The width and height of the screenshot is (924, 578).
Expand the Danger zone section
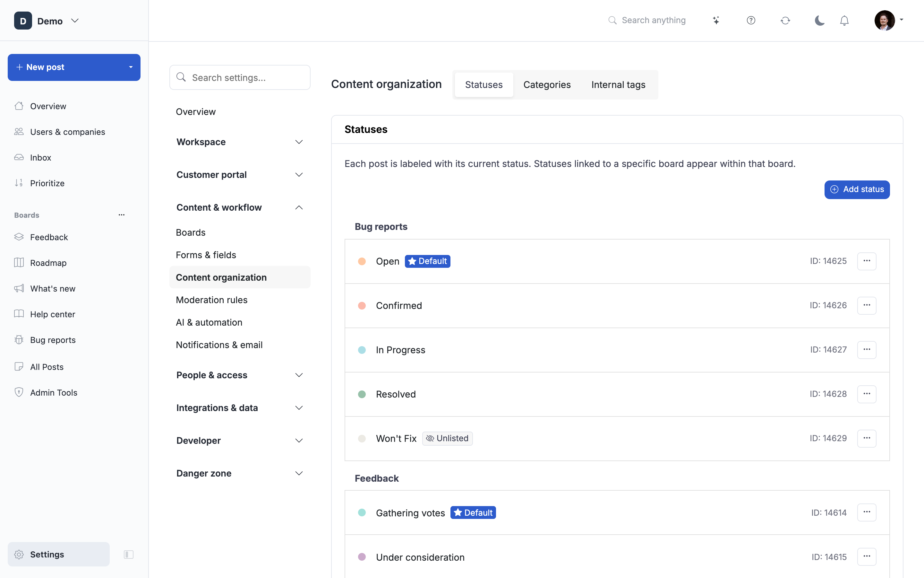[240, 473]
